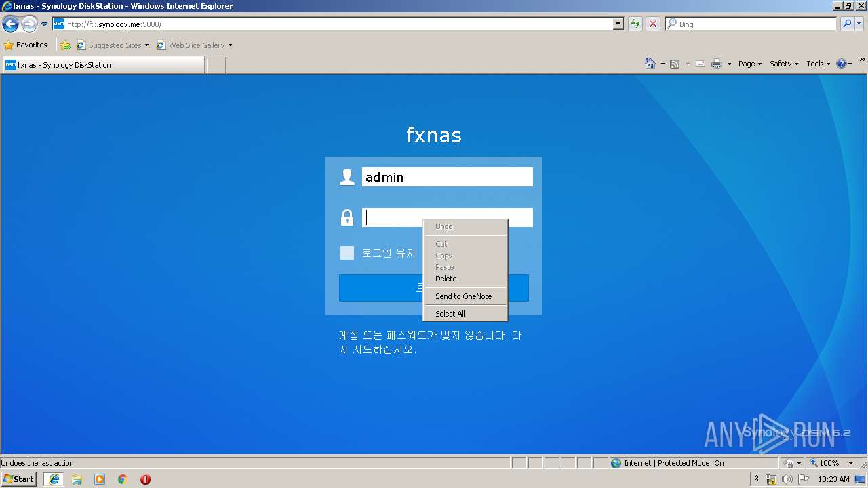Expand the command bar overflow chevron
This screenshot has height=488, width=868.
[862, 60]
